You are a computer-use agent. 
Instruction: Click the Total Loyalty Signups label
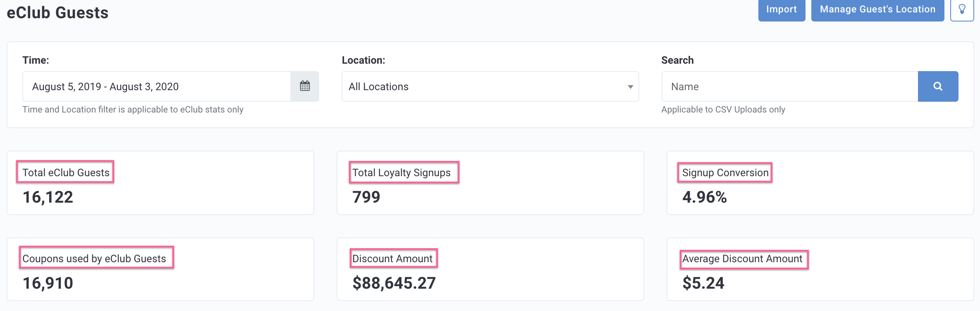click(x=402, y=172)
